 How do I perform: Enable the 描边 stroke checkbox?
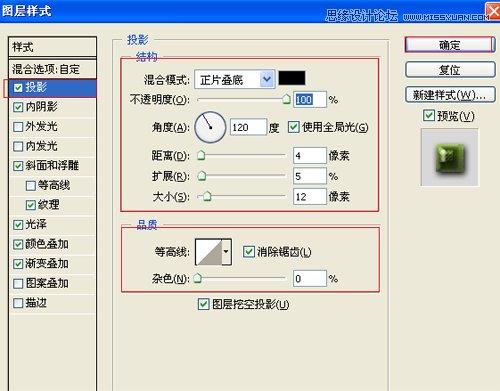pyautogui.click(x=18, y=303)
